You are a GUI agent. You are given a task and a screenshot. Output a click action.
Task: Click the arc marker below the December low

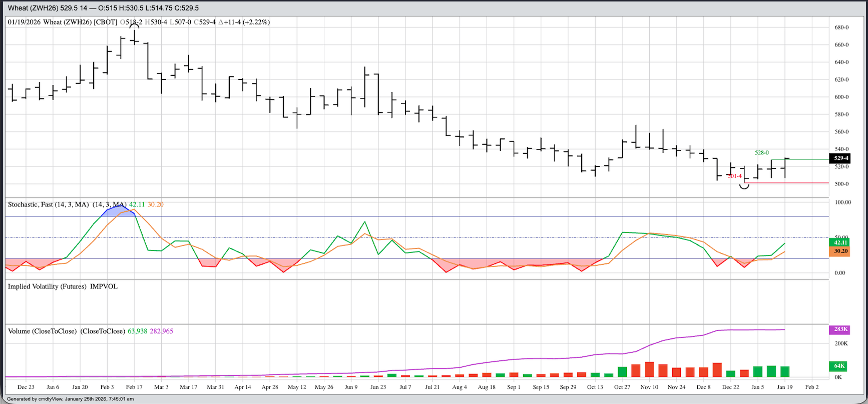coord(744,186)
